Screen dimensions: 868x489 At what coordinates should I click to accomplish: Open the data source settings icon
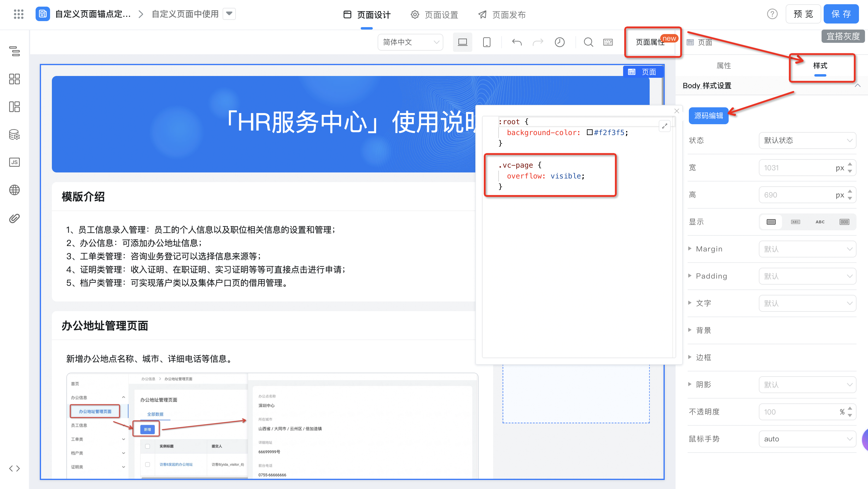(x=14, y=135)
